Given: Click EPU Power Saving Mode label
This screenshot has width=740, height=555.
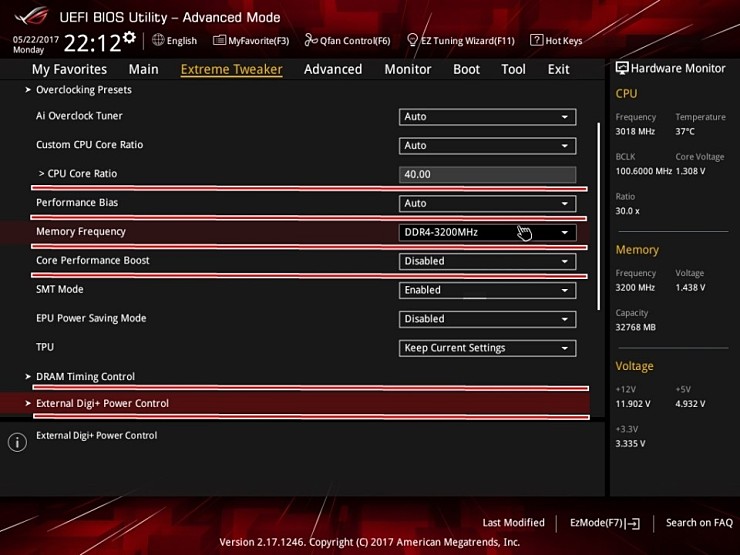Looking at the screenshot, I should click(91, 318).
